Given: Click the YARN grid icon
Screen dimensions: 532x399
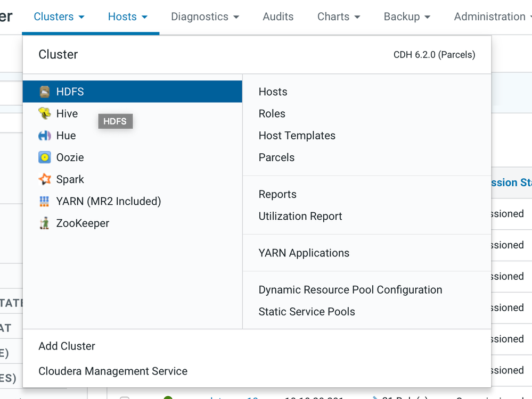Looking at the screenshot, I should [45, 201].
